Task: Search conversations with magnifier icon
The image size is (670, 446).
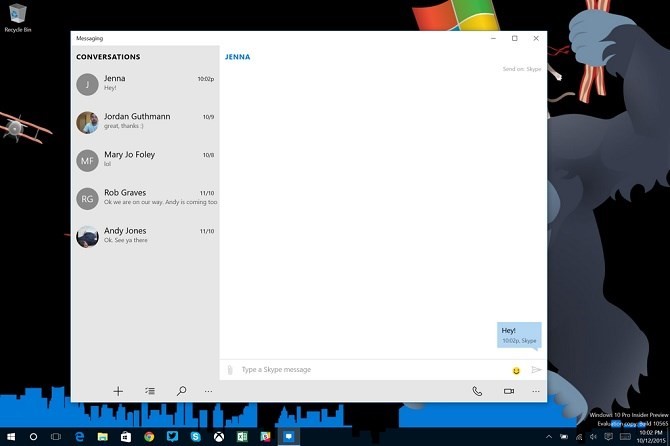Action: point(181,391)
